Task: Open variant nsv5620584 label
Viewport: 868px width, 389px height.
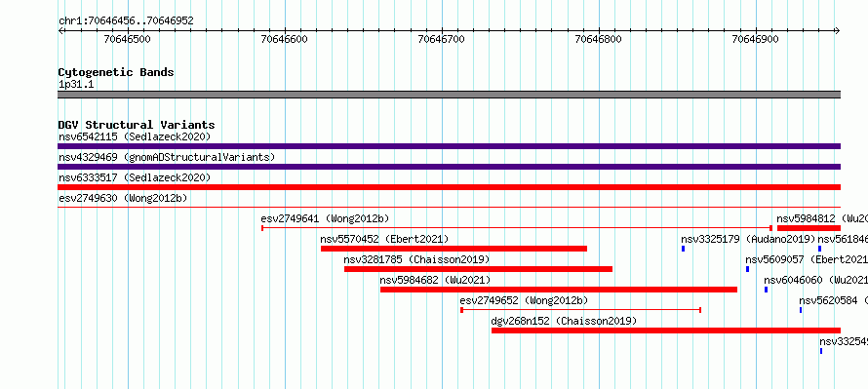Action: 833,300
